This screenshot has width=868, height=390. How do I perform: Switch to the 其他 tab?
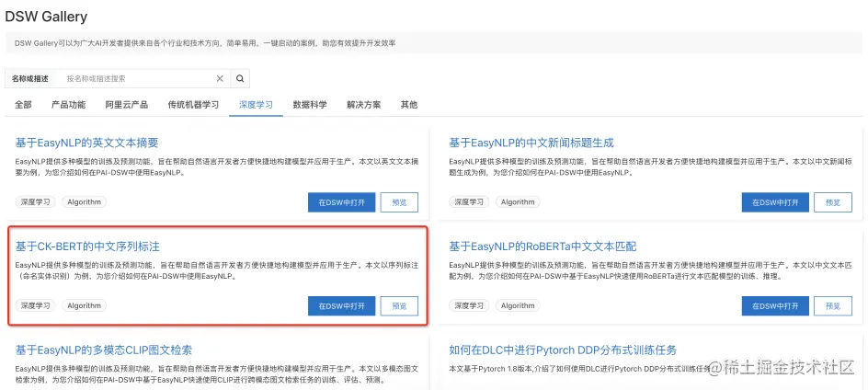(409, 105)
